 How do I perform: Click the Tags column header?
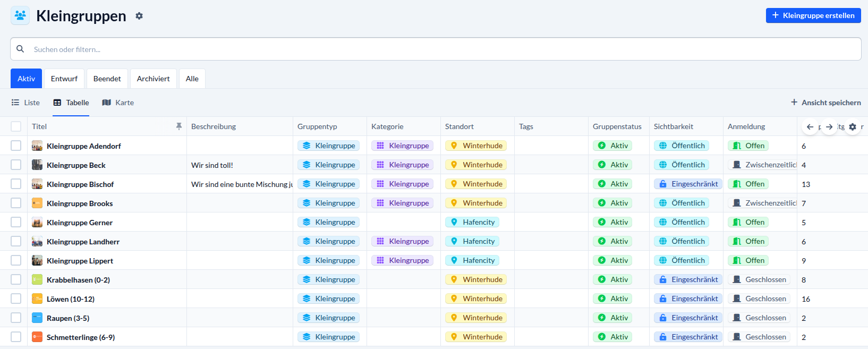(526, 126)
